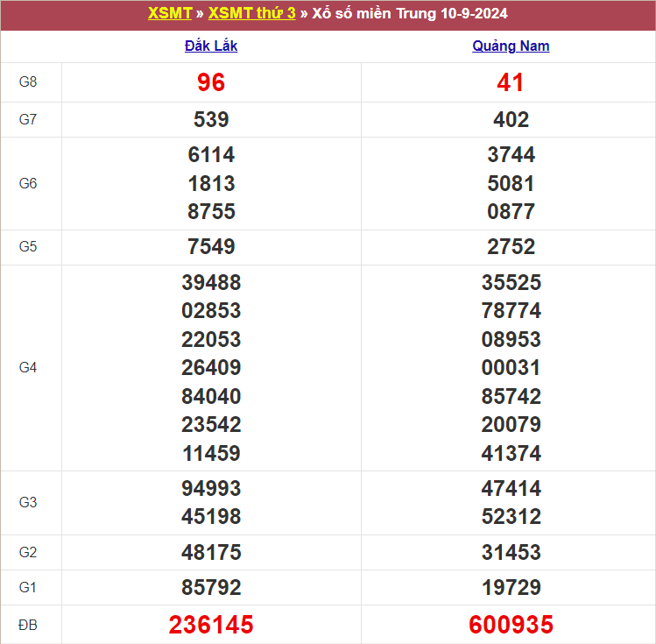The height and width of the screenshot is (644, 656).
Task: Click G3 number 47414
Action: click(511, 489)
